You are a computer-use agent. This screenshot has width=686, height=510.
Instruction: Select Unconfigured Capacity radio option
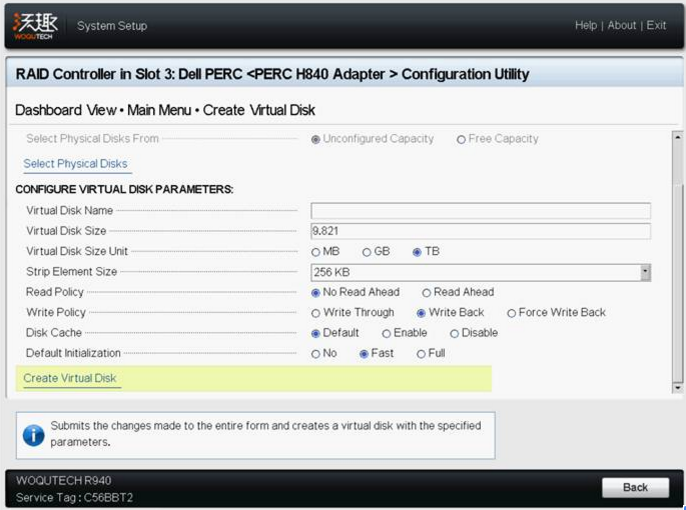[x=315, y=140]
